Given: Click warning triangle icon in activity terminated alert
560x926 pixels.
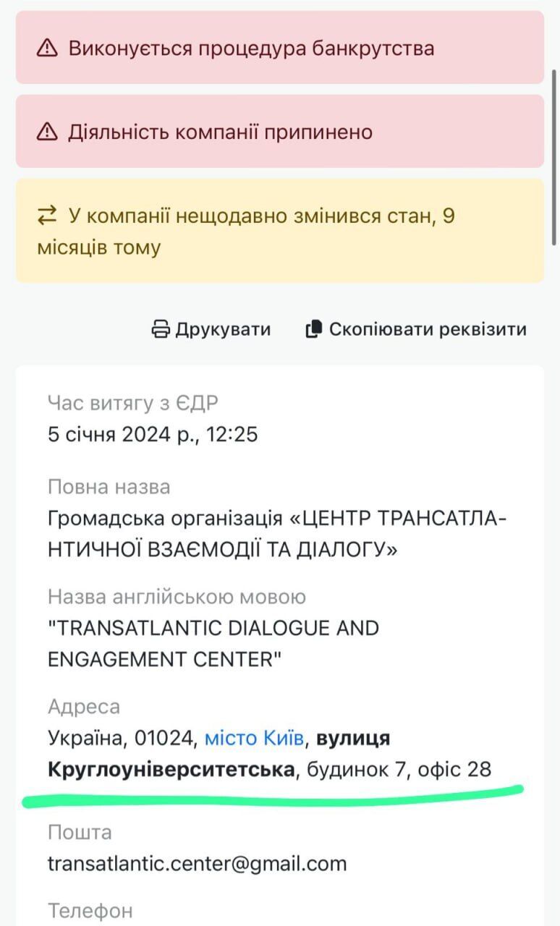Looking at the screenshot, I should [47, 132].
